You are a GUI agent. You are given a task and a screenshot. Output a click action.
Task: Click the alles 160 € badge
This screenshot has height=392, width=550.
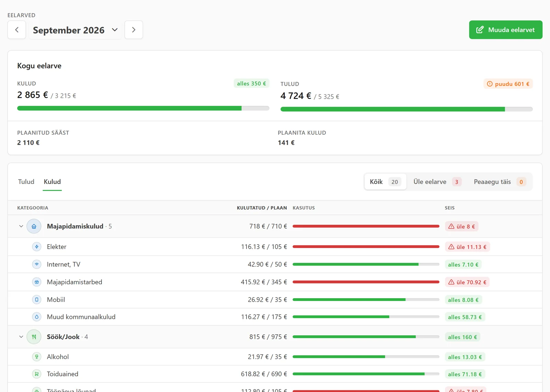[x=462, y=337]
